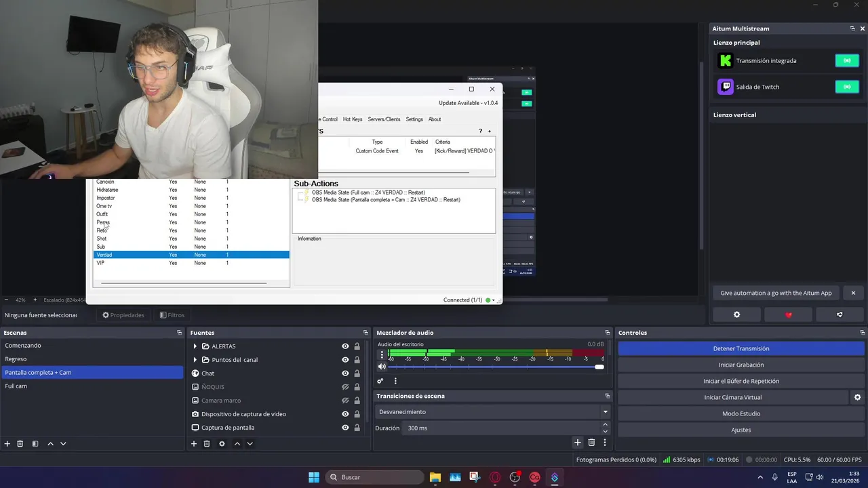Open the About menu in Streamer.bot
This screenshot has height=488, width=868.
[435, 119]
